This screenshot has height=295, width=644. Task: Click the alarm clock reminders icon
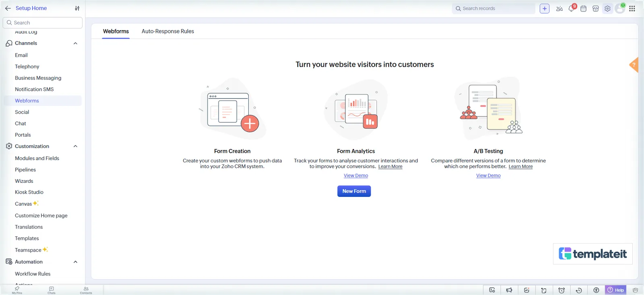pyautogui.click(x=561, y=290)
